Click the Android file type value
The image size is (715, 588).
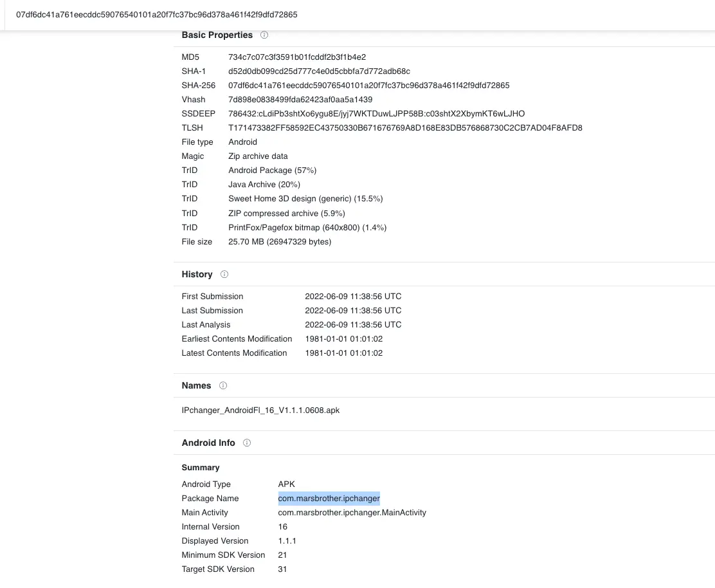point(242,142)
